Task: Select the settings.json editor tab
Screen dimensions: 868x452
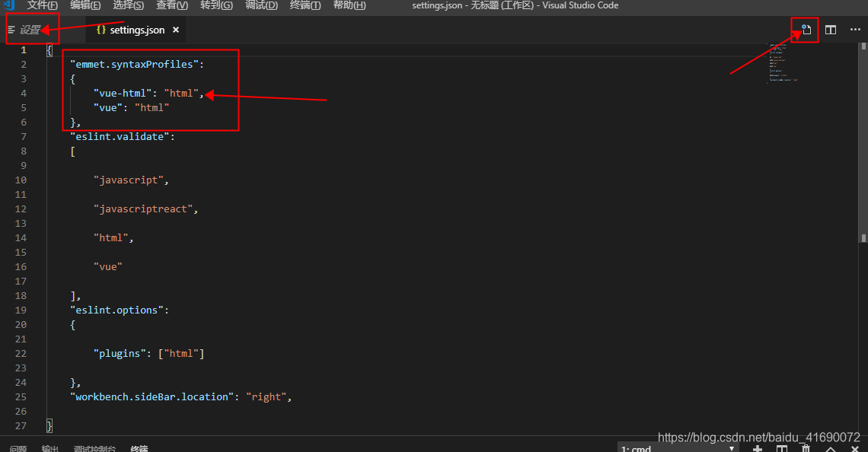Action: click(x=137, y=30)
